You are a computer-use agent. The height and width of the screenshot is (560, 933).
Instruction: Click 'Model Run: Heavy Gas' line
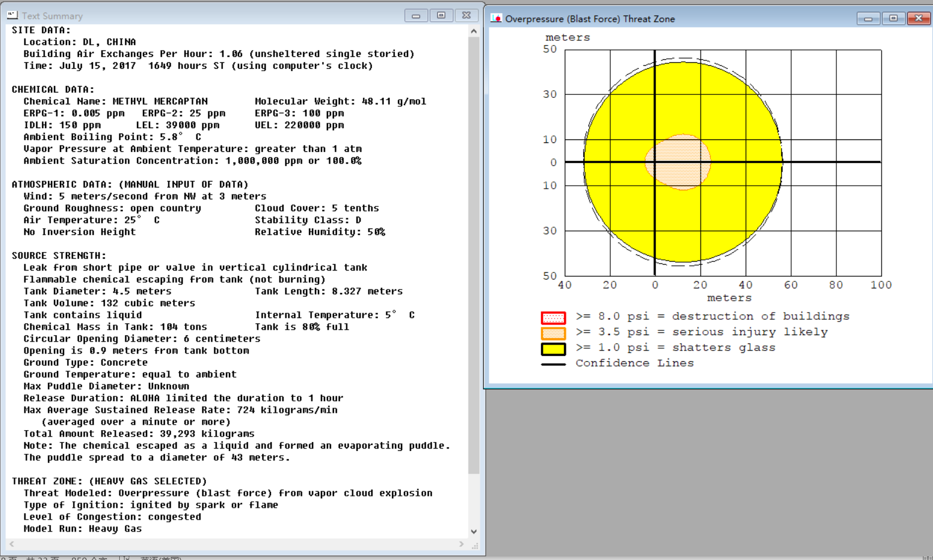tap(82, 529)
